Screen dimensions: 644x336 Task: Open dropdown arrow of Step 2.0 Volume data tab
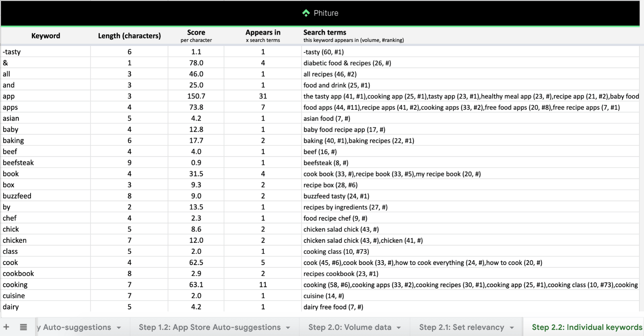(x=398, y=328)
